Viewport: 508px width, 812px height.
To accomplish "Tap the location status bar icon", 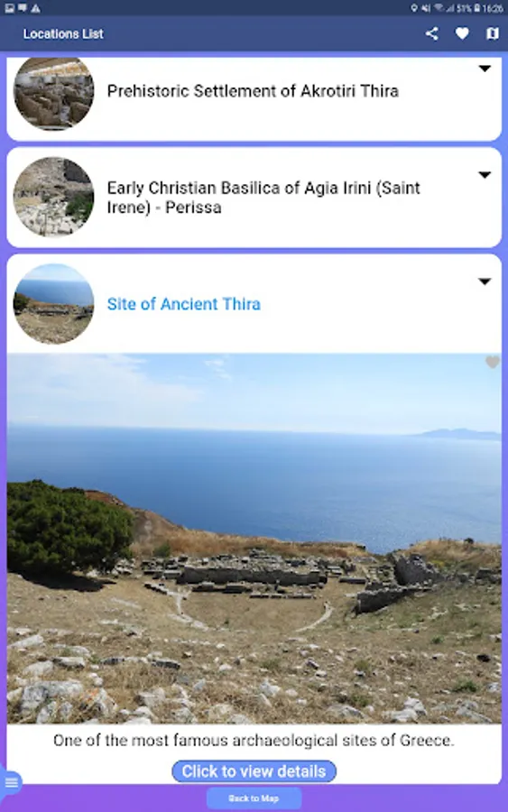I will 414,8.
